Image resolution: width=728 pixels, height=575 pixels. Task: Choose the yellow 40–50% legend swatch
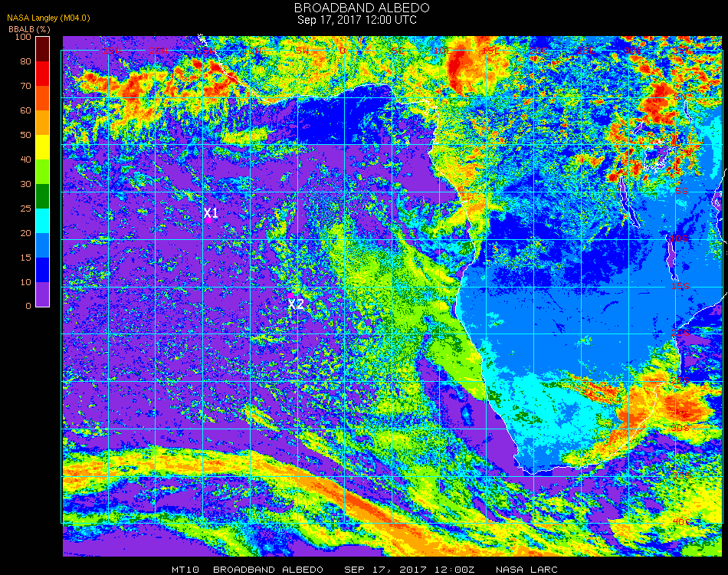click(42, 147)
